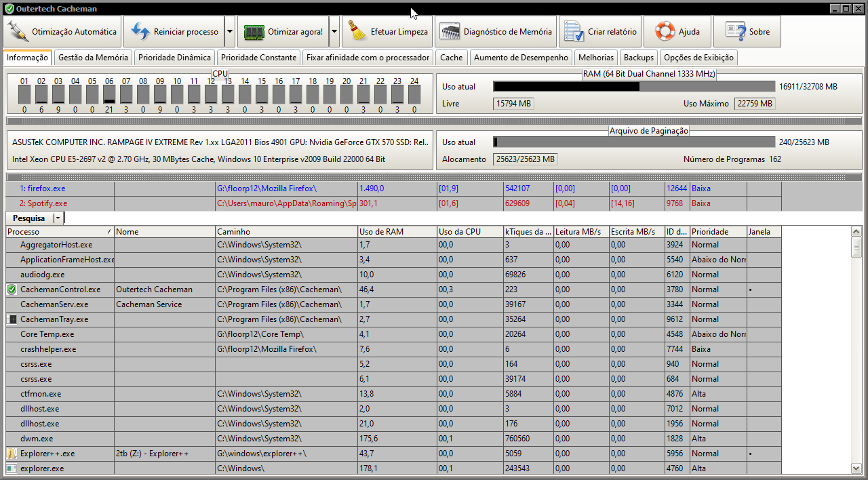This screenshot has height=480, width=868.
Task: Click the Pesquisa search button
Action: (x=29, y=218)
